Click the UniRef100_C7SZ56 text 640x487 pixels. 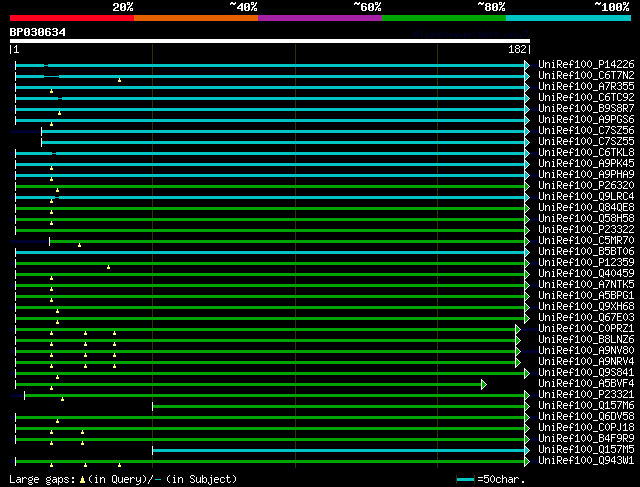pyautogui.click(x=586, y=131)
